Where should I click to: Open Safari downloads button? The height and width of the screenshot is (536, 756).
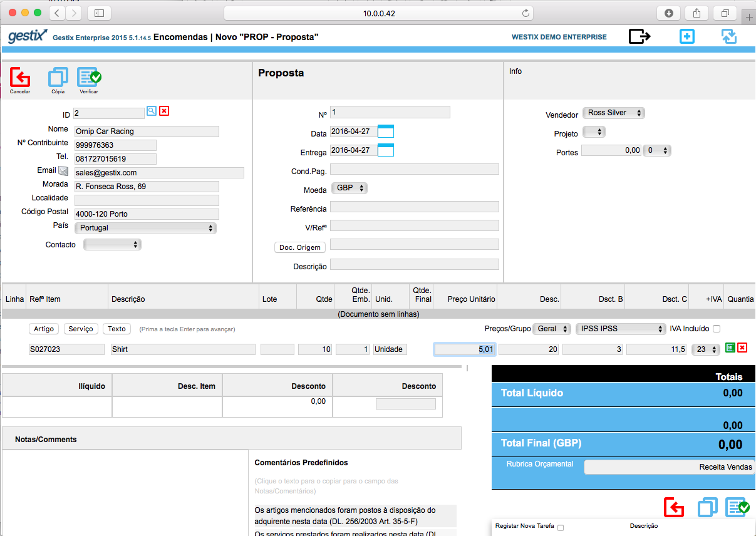tap(669, 13)
